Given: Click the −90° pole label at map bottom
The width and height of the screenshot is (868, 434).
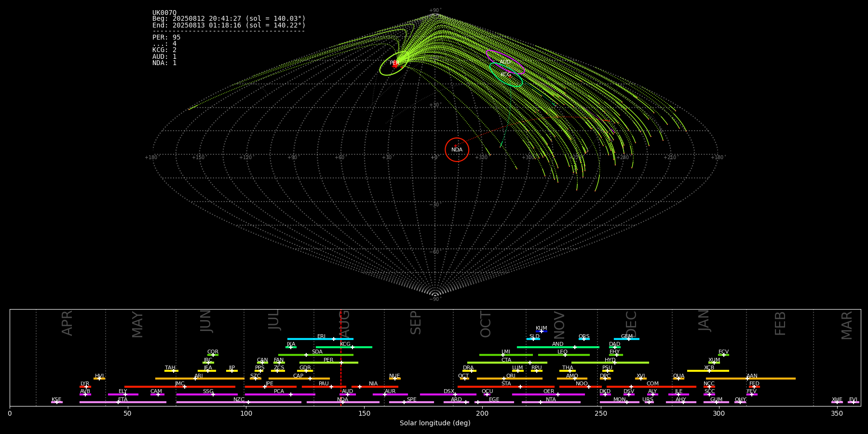Looking at the screenshot, I should pyautogui.click(x=434, y=299).
